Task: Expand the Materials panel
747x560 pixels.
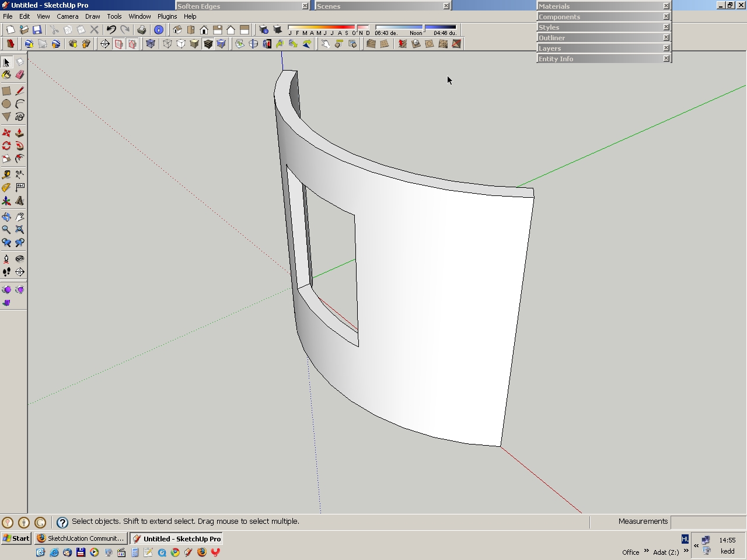Action: (x=603, y=6)
